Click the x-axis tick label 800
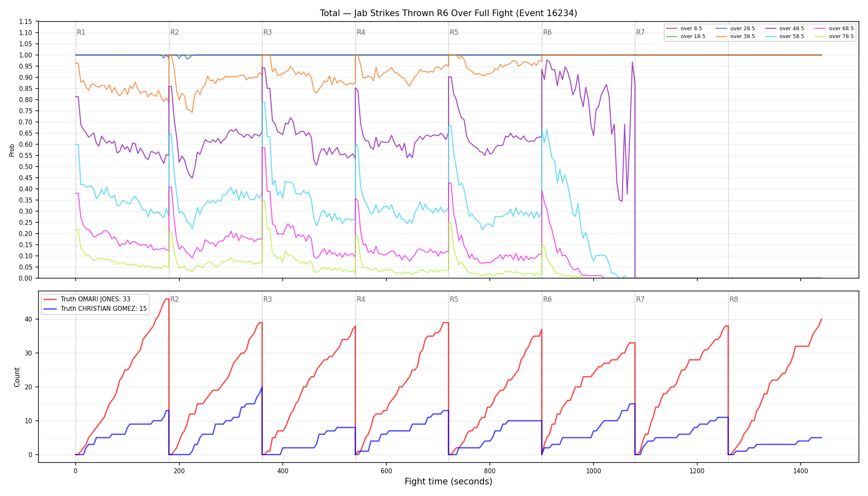The width and height of the screenshot is (868, 496). coord(490,471)
